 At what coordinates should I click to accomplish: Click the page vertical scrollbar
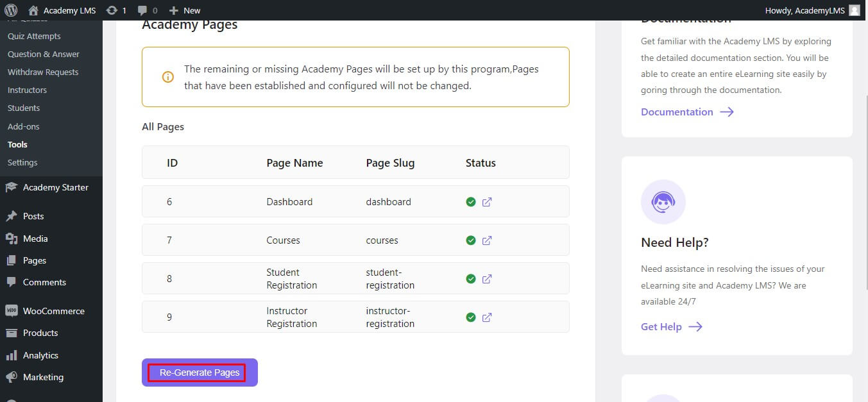[x=865, y=192]
